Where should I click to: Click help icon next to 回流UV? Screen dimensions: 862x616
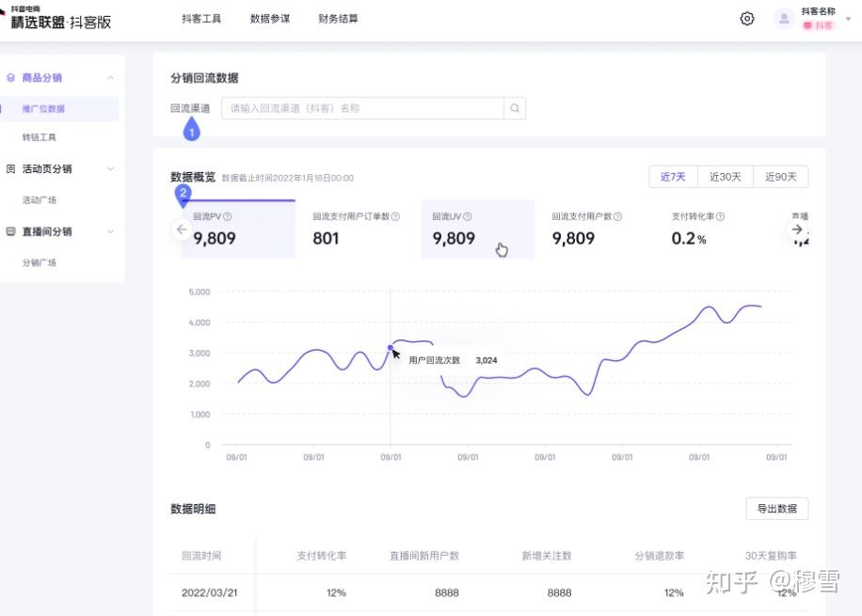467,216
